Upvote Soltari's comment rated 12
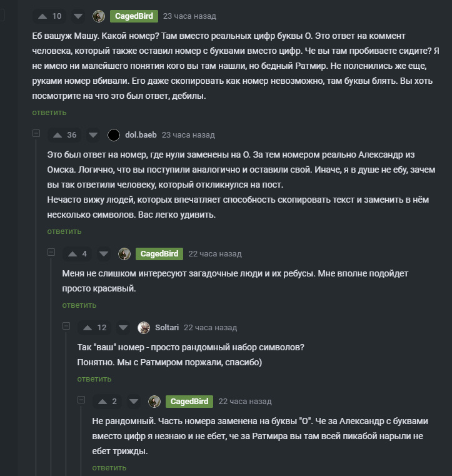The image size is (452, 476). [88, 328]
